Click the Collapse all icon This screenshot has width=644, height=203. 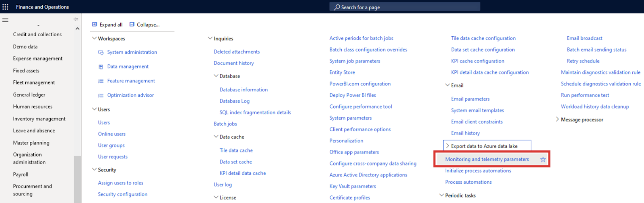tap(132, 25)
